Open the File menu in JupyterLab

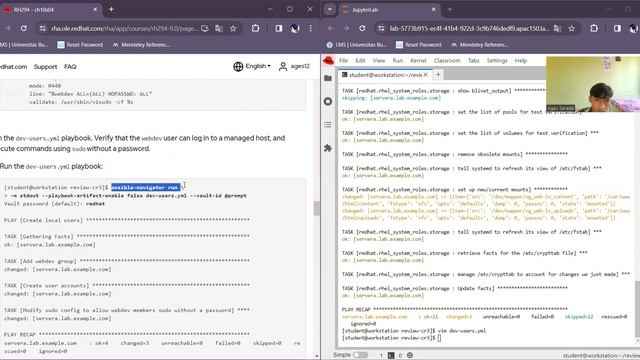click(x=344, y=60)
